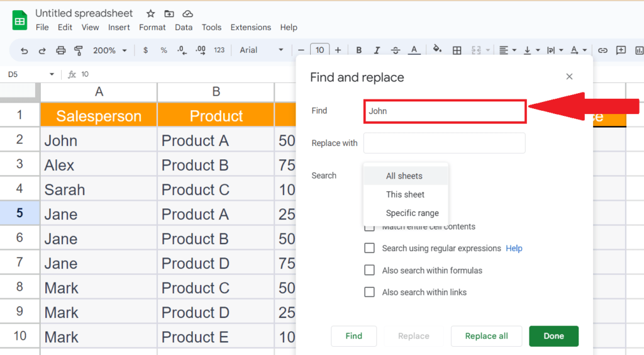The image size is (644, 355).
Task: Toggle italic formatting
Action: pos(377,50)
